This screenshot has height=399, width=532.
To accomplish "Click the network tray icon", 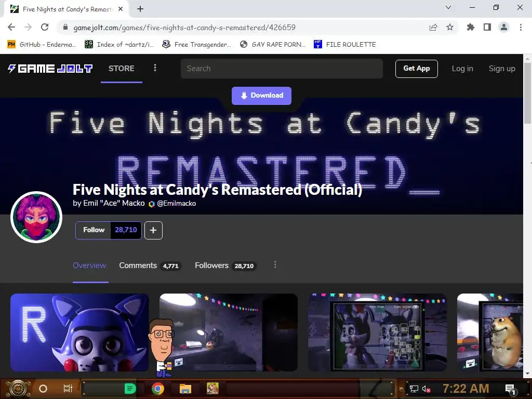I will click(x=414, y=389).
